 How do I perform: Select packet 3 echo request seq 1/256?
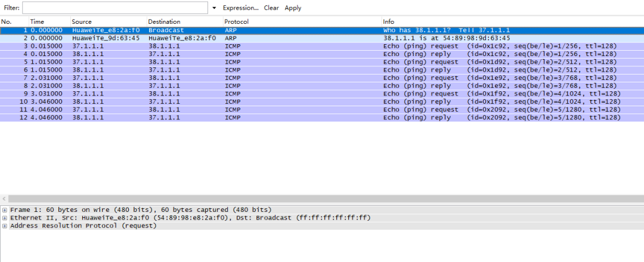322,46
